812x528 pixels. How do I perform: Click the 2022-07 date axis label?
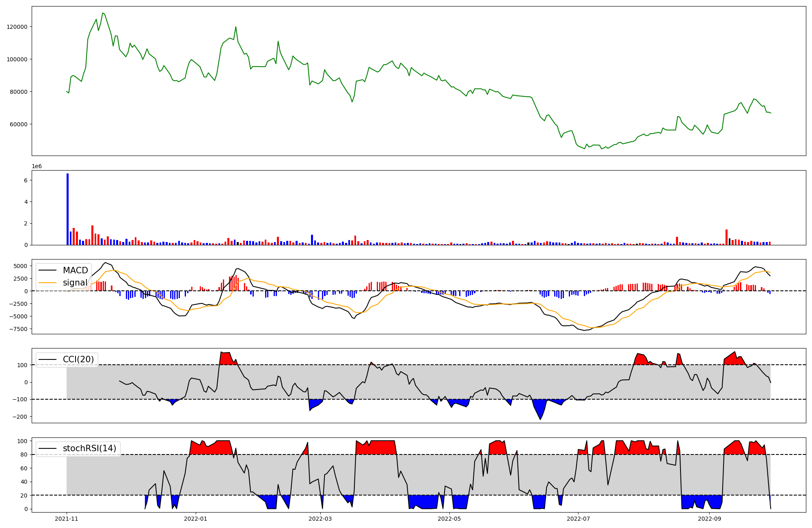coord(578,519)
